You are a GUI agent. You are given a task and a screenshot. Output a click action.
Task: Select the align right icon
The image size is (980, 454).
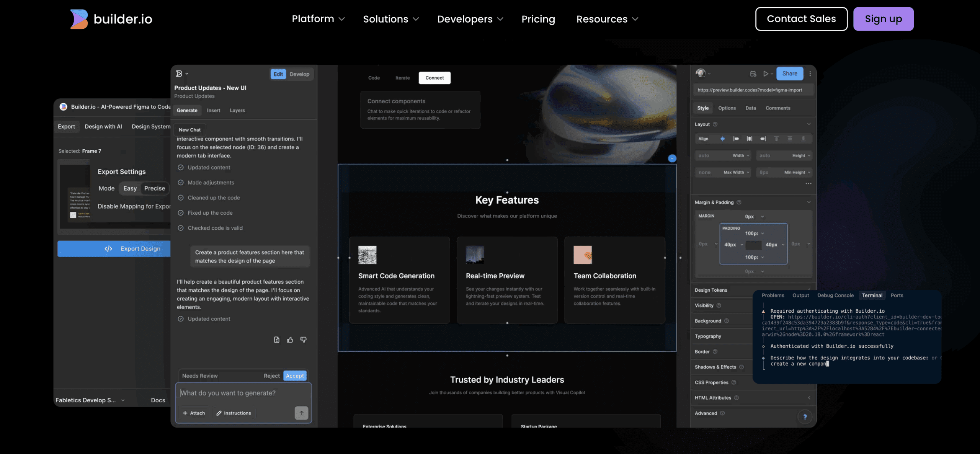763,139
